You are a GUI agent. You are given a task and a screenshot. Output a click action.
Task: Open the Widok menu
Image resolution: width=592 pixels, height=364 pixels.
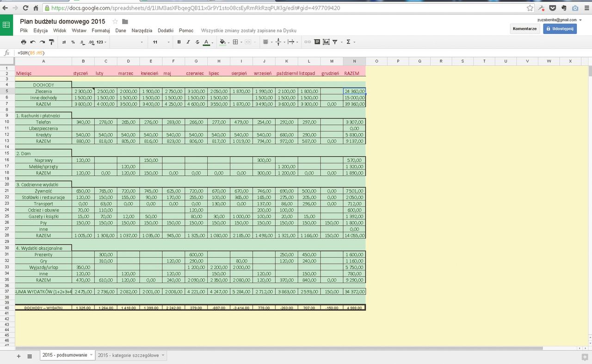click(x=60, y=31)
